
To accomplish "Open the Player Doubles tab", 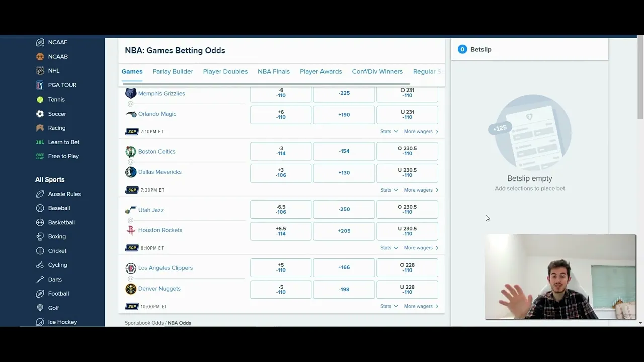I will (225, 71).
